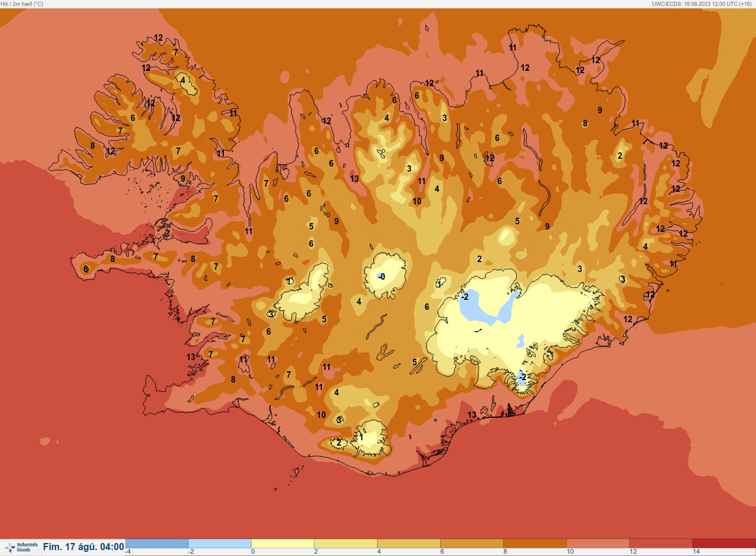This screenshot has width=756, height=556.
Task: Click the gray dot on the Westman Islands
Action: [x=296, y=475]
